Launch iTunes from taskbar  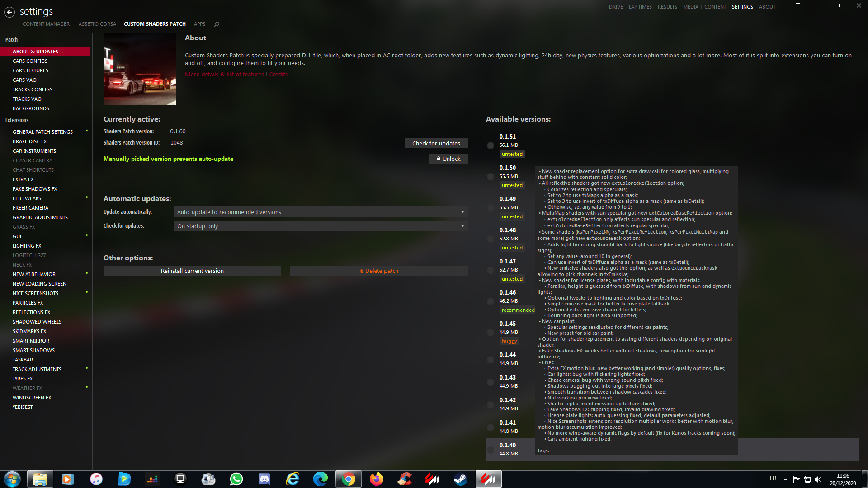[x=96, y=479]
